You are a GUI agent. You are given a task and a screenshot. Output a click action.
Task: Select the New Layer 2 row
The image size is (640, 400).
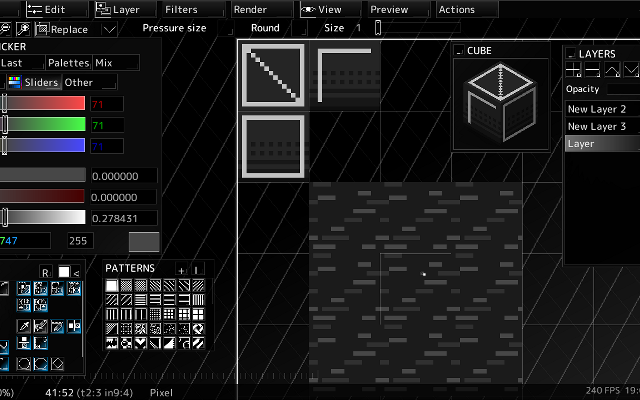point(602,109)
